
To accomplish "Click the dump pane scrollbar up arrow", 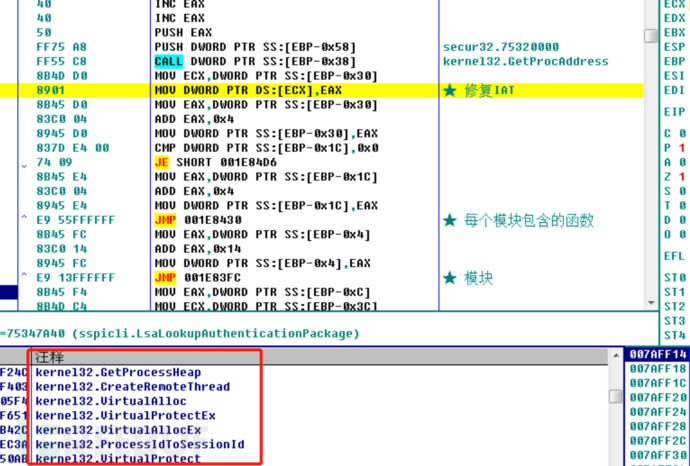I will pyautogui.click(x=616, y=356).
